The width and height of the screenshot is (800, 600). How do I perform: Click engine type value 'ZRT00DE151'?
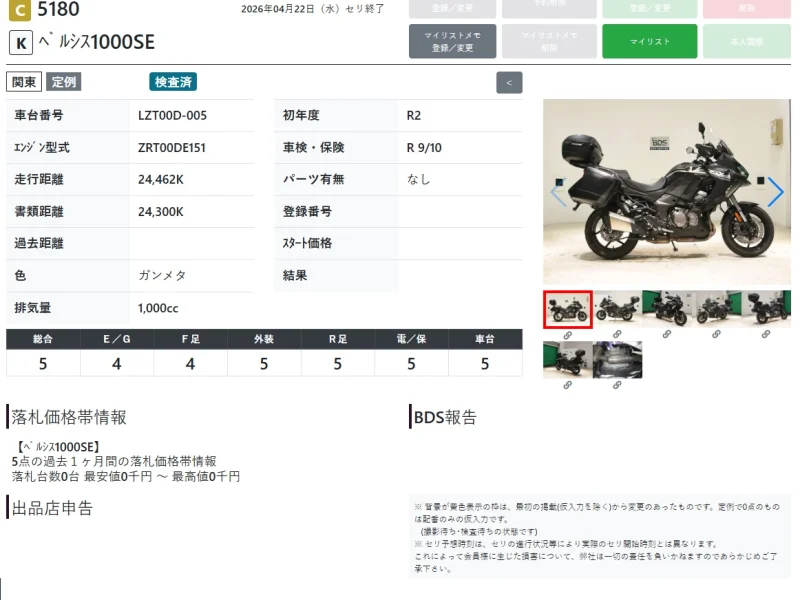[171, 148]
